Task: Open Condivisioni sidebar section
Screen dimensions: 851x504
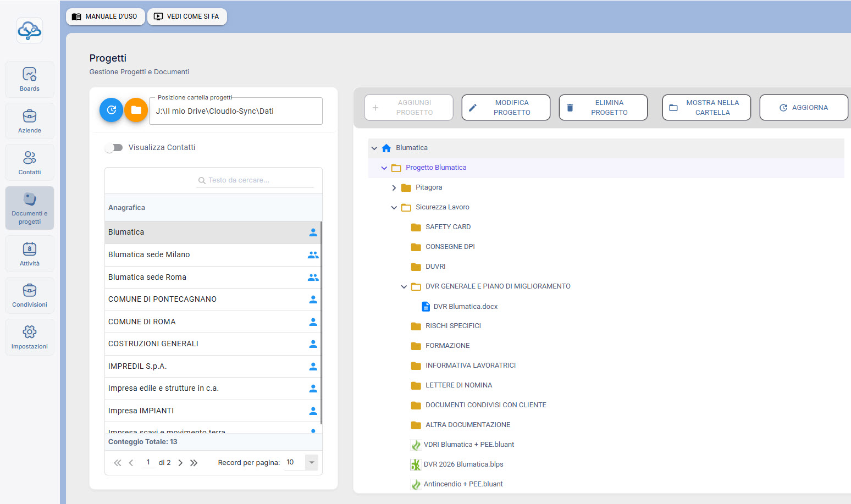Action: coord(30,296)
